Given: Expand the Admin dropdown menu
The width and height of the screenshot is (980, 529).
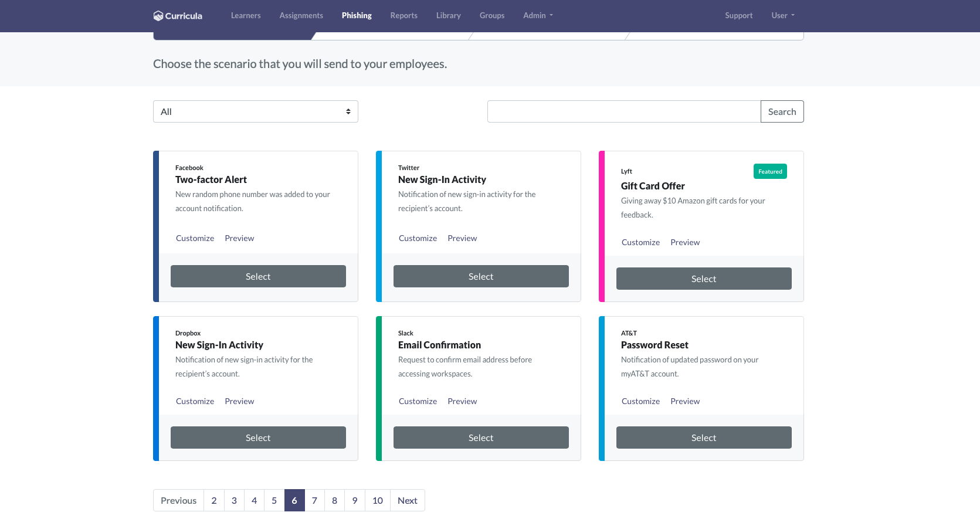Looking at the screenshot, I should (x=538, y=16).
